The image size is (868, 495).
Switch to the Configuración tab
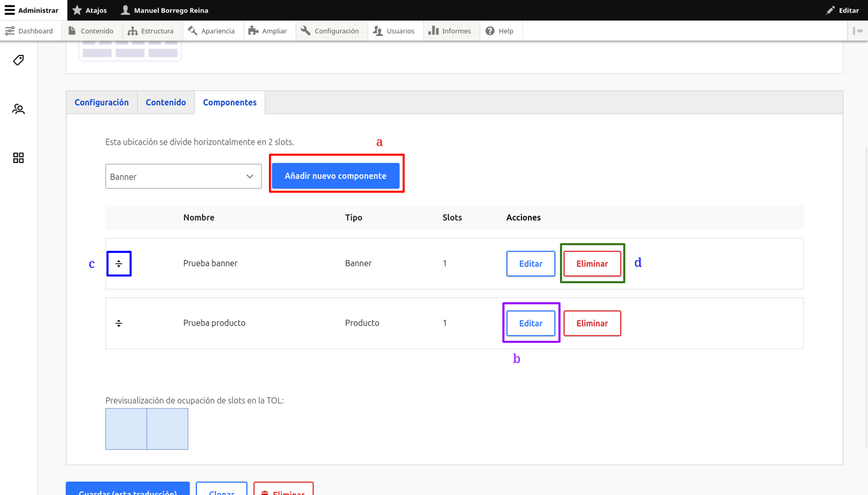tap(102, 102)
